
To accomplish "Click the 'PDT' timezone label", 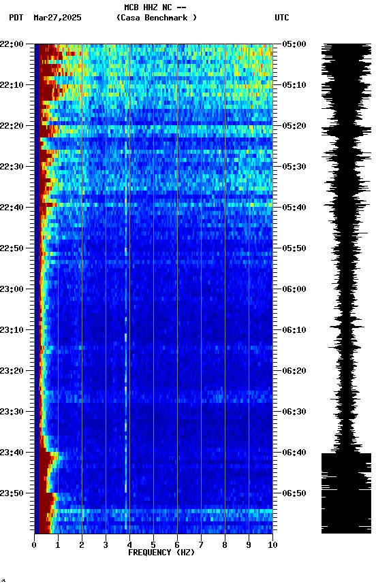I will click(x=16, y=18).
